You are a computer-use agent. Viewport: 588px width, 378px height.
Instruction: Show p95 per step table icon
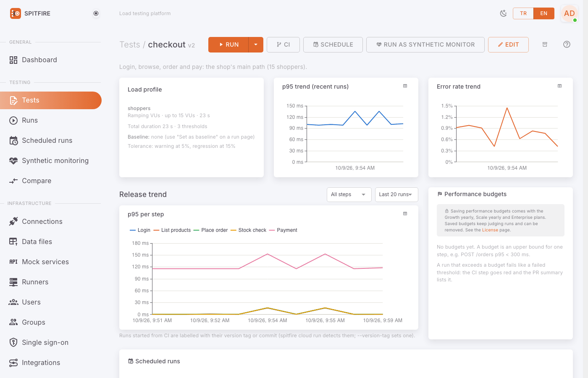click(405, 214)
